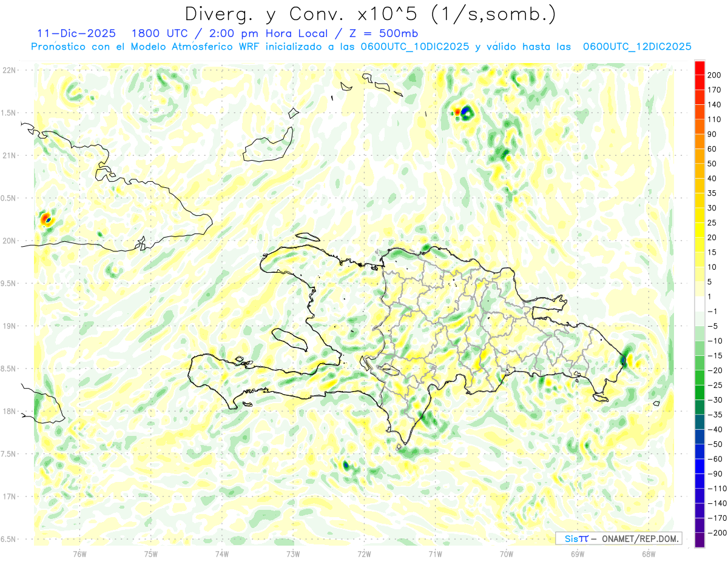The width and height of the screenshot is (728, 562).
Task: Click the '22N' latitude label
Action: (10, 70)
